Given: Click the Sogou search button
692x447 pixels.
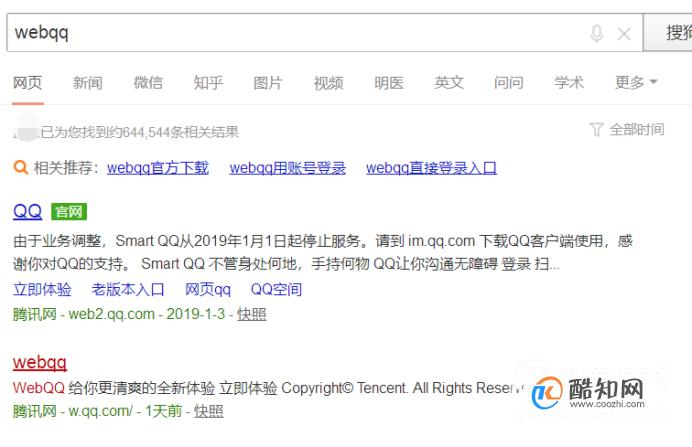Looking at the screenshot, I should pos(667,33).
